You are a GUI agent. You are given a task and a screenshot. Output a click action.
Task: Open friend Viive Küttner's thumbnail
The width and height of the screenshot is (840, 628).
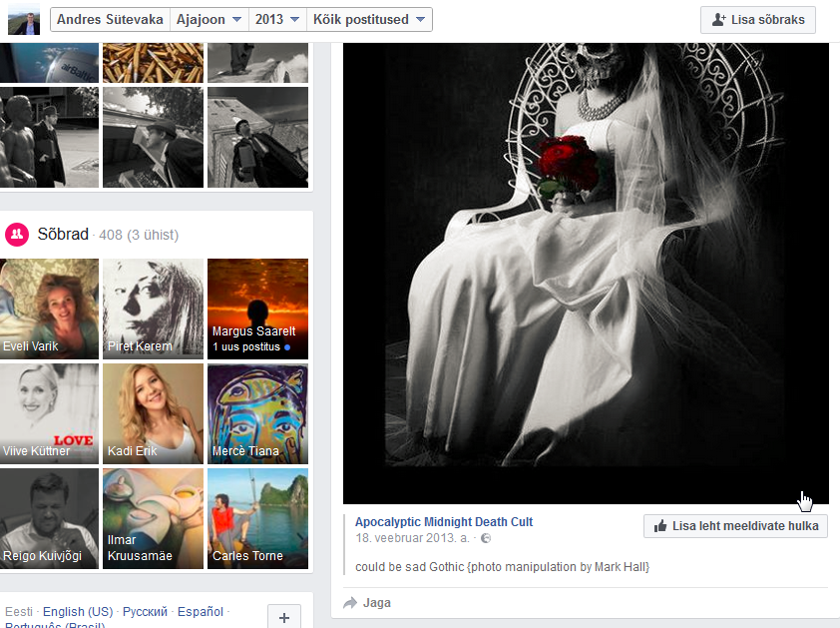49,413
